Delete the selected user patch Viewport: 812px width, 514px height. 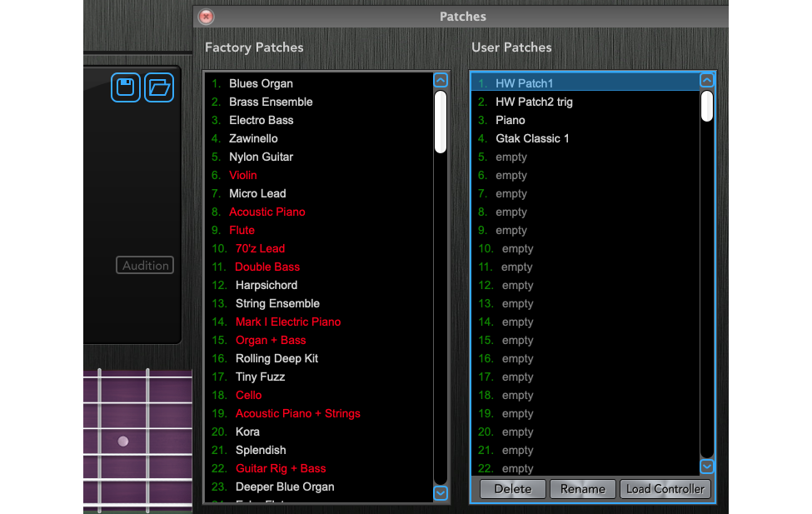click(x=512, y=489)
